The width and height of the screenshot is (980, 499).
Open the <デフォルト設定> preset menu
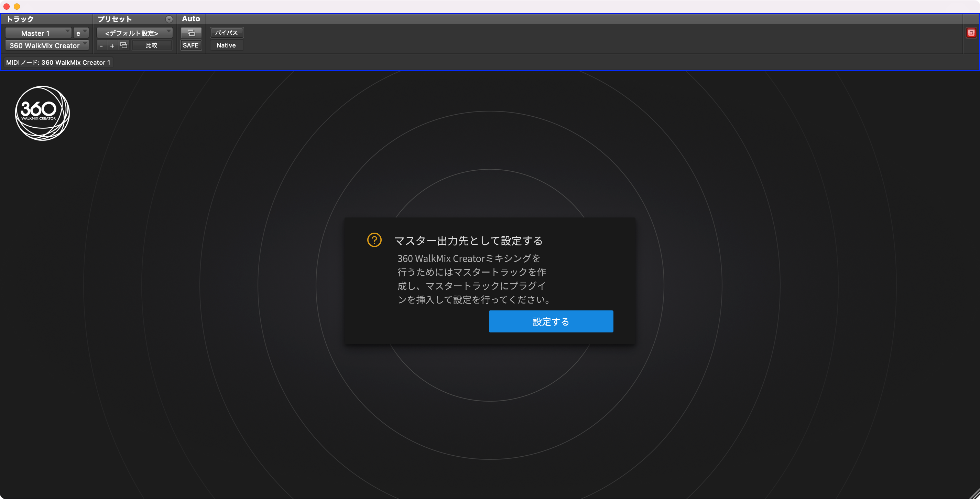click(x=134, y=33)
